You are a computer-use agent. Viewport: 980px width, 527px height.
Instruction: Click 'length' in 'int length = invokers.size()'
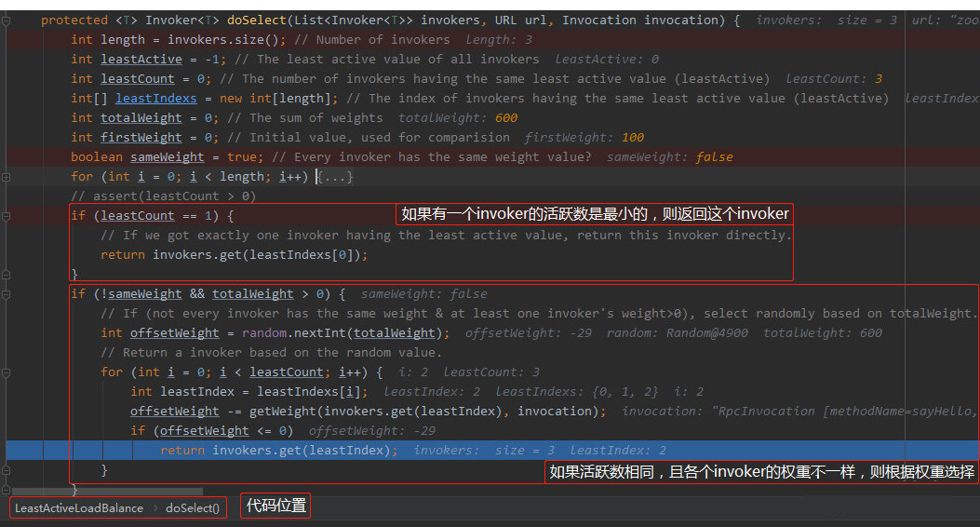(123, 39)
